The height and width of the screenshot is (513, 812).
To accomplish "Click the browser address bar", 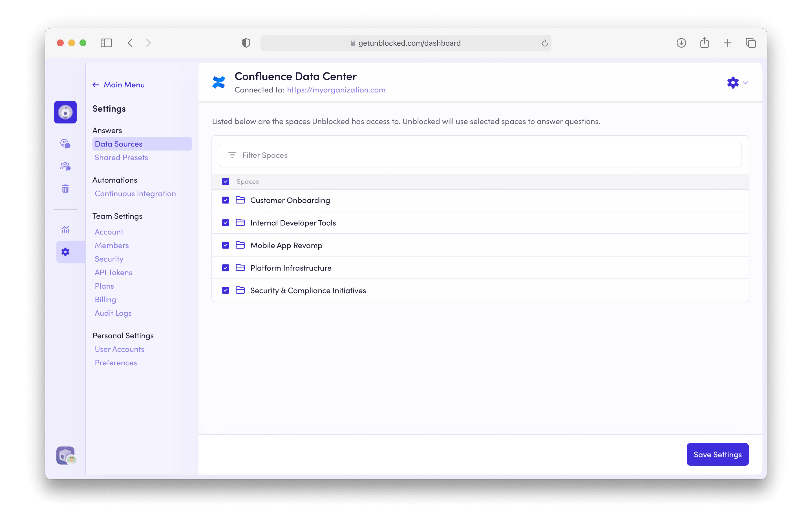I will point(406,43).
